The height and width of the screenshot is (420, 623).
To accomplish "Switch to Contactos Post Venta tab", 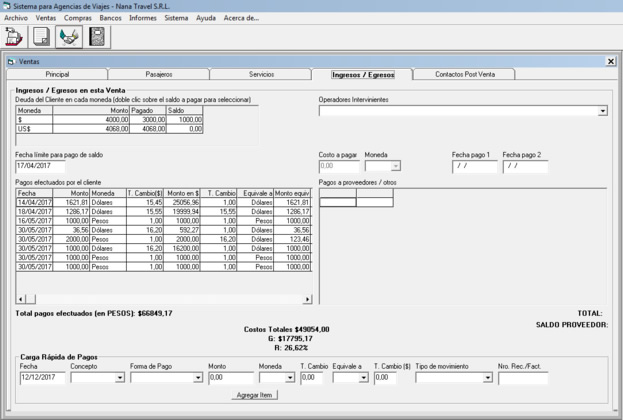I will point(464,74).
